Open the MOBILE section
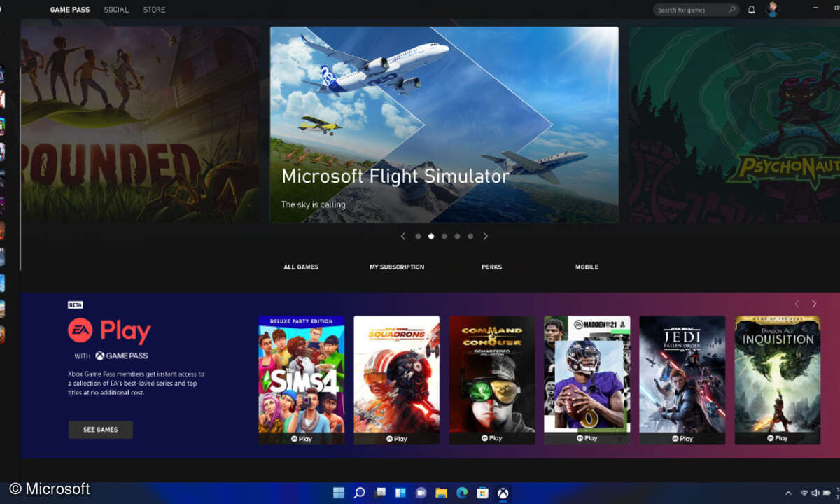The image size is (840, 504). (587, 267)
